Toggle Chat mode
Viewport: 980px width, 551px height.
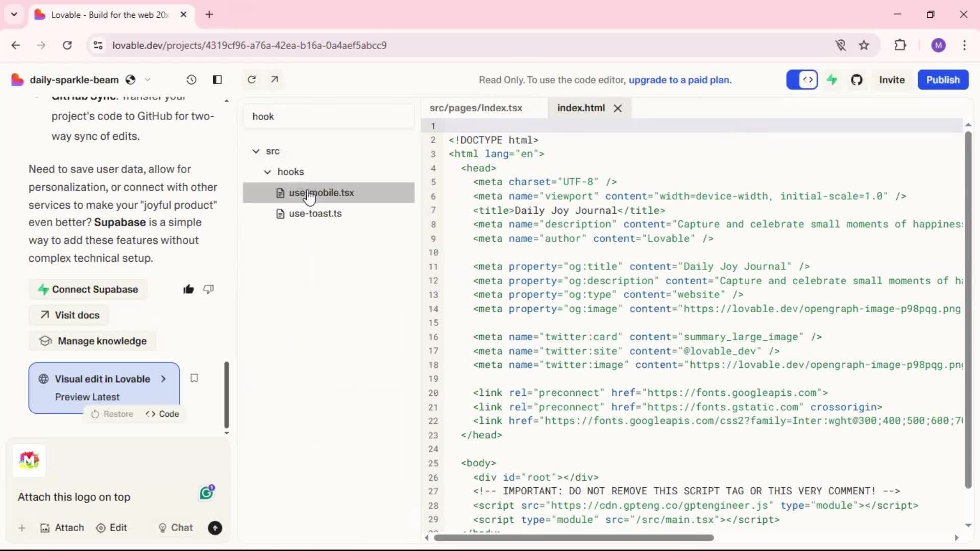pyautogui.click(x=176, y=528)
